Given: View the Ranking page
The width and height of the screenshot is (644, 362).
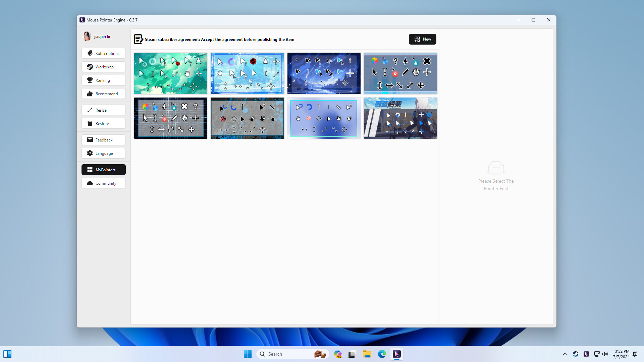Looking at the screenshot, I should pos(103,80).
